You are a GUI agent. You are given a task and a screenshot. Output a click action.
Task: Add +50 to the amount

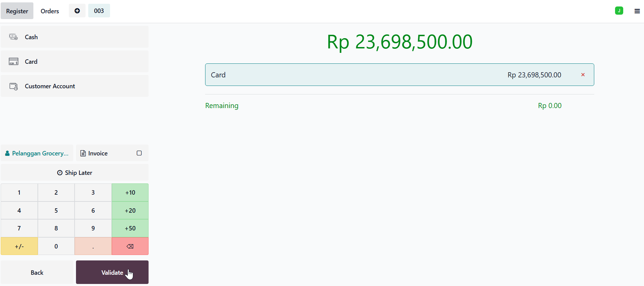click(130, 228)
